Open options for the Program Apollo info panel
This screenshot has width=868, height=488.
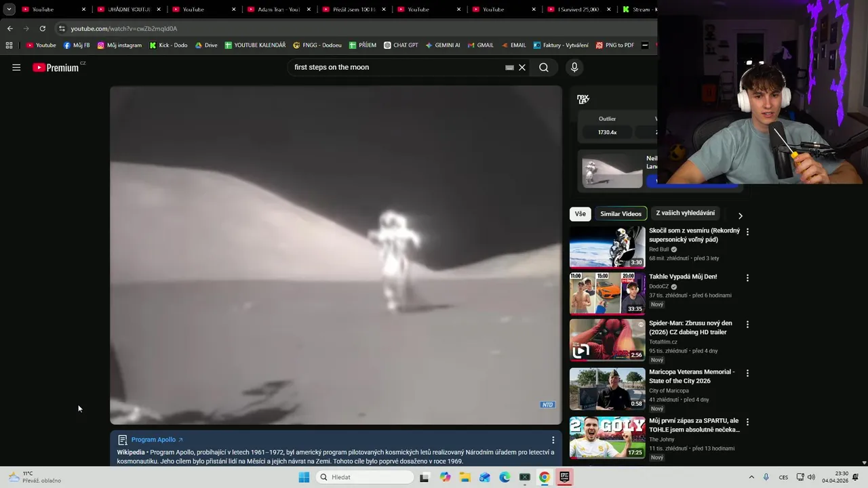tap(553, 440)
